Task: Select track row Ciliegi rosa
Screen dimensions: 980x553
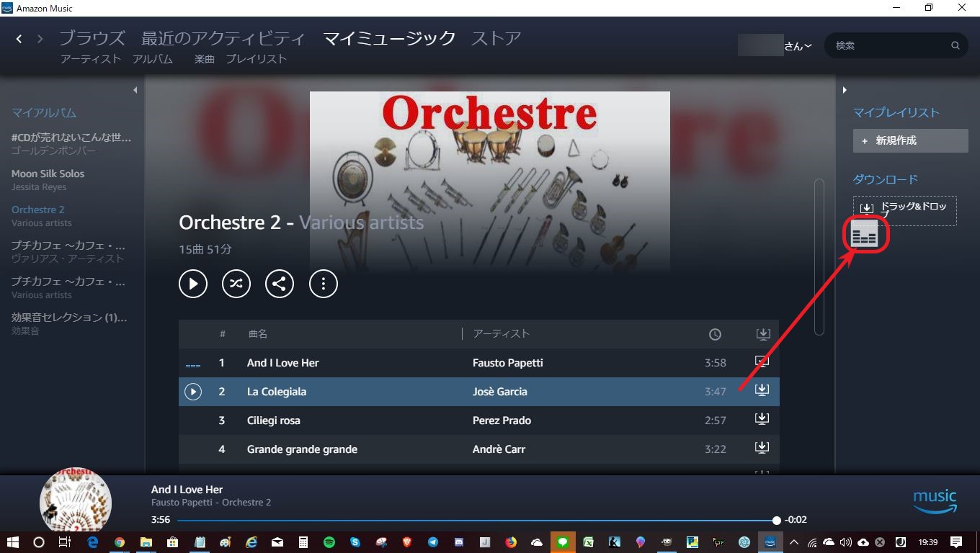Action: (479, 421)
